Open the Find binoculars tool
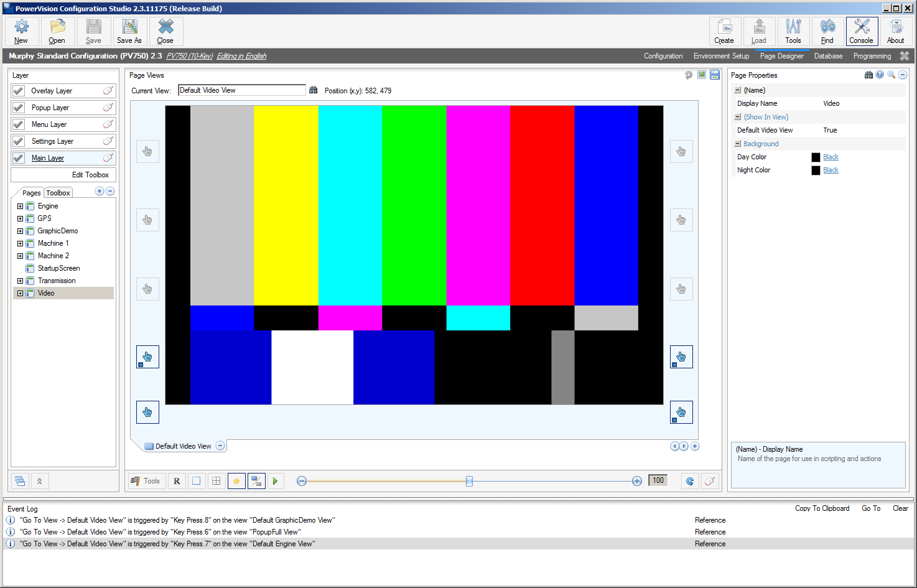Image resolution: width=917 pixels, height=588 pixels. tap(827, 31)
